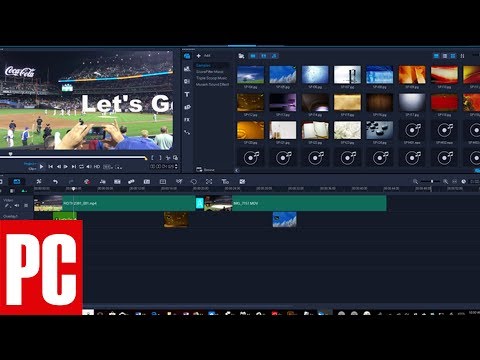This screenshot has width=480, height=360.
Task: Play the preview
Action: click(x=41, y=166)
